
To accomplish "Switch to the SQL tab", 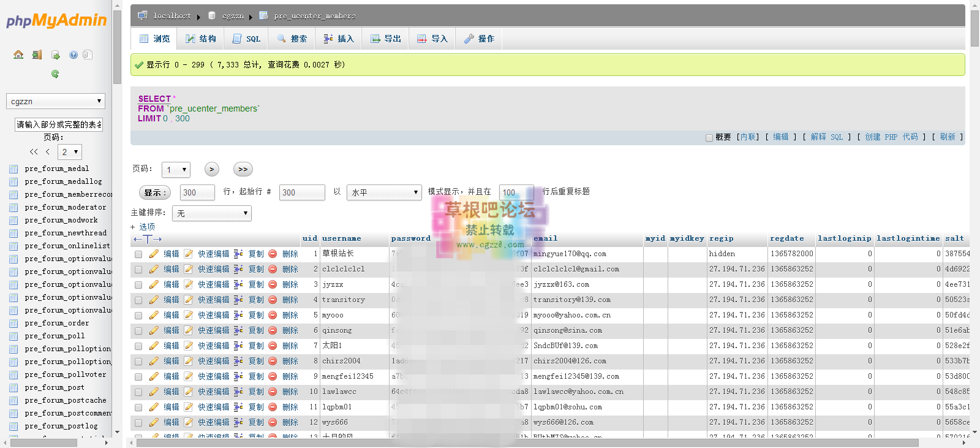I will click(x=247, y=39).
